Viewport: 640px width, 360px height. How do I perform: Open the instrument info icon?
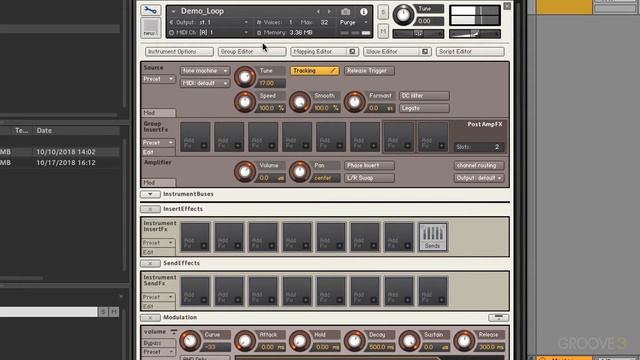(x=363, y=12)
